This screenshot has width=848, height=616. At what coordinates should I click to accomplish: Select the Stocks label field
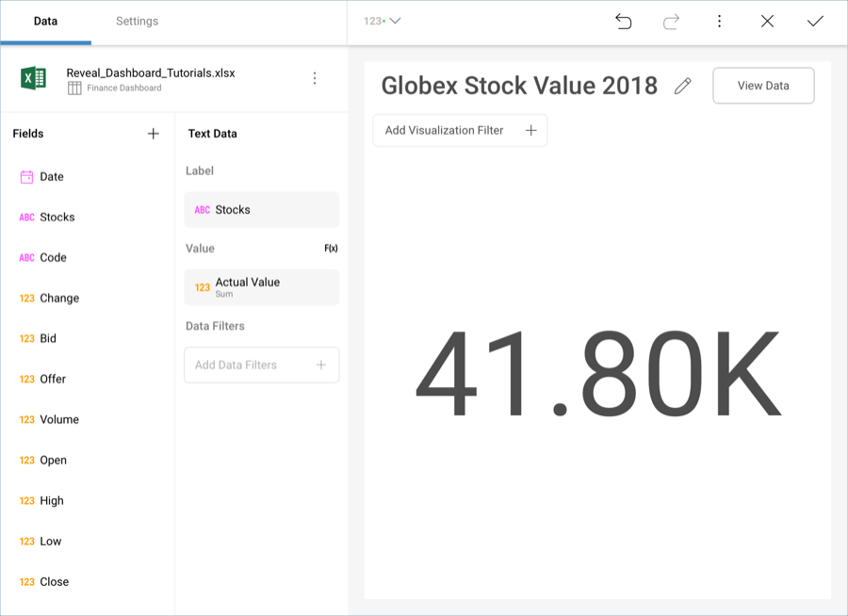pos(261,210)
